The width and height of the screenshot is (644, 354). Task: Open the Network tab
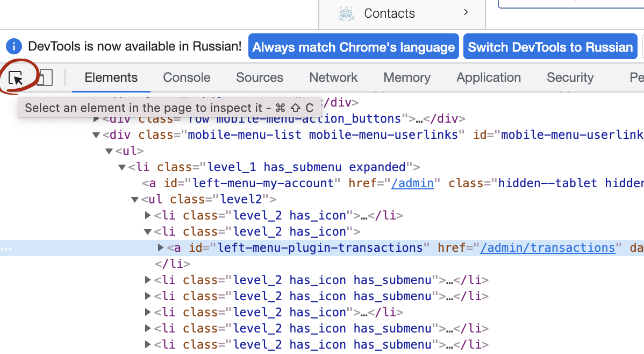(333, 77)
